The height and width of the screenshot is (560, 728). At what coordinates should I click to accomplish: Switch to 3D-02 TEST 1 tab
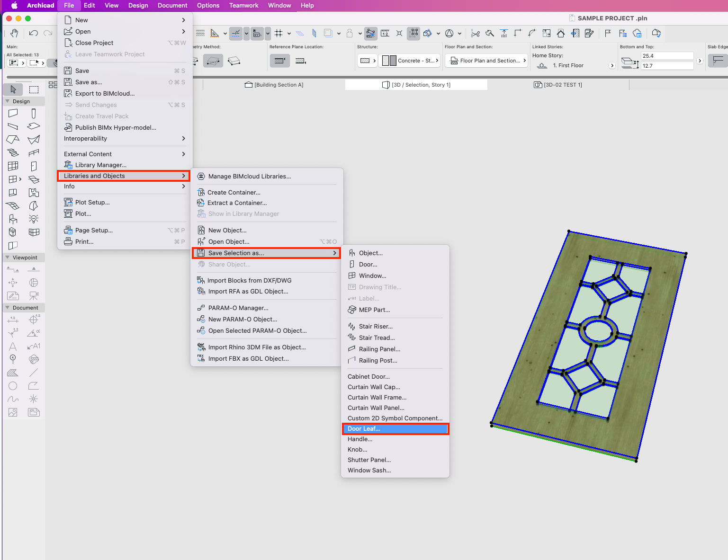tap(558, 85)
